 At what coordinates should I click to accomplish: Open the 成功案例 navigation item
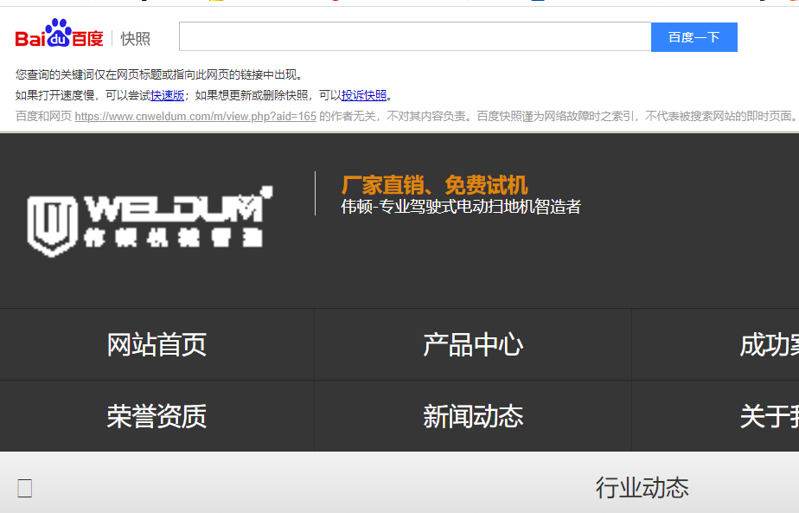769,345
